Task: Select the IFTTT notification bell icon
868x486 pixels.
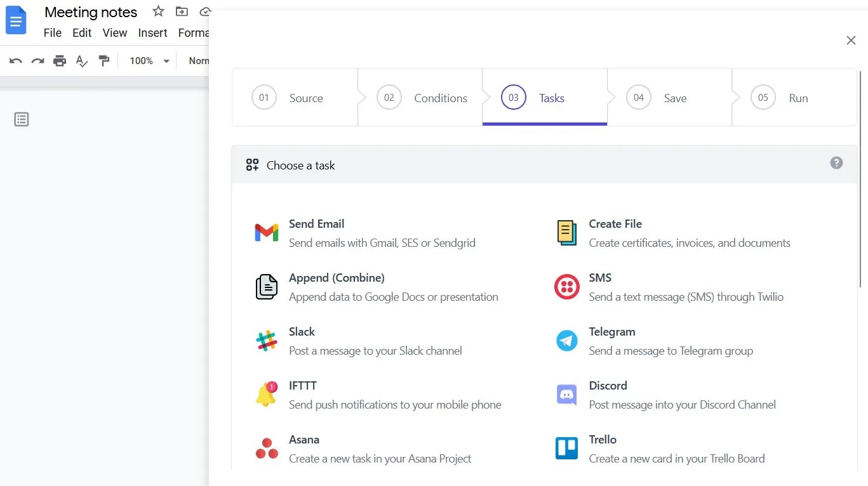Action: [266, 394]
